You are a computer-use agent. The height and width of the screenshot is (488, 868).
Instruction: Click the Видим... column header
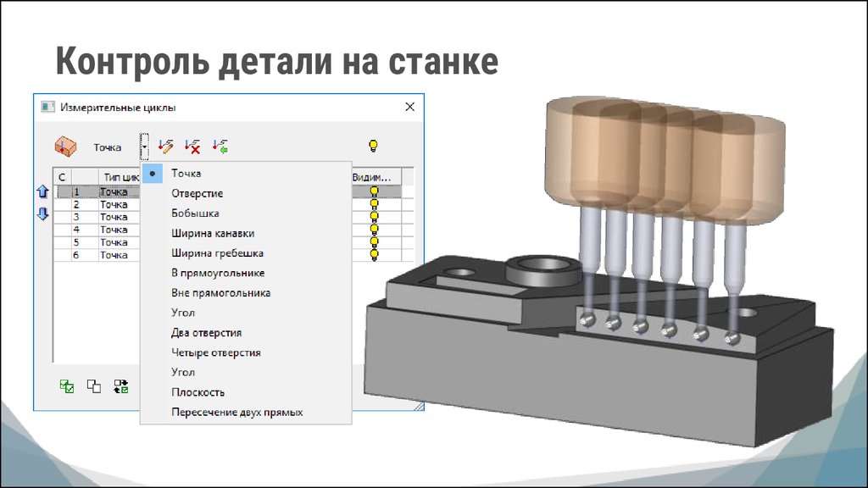(372, 177)
